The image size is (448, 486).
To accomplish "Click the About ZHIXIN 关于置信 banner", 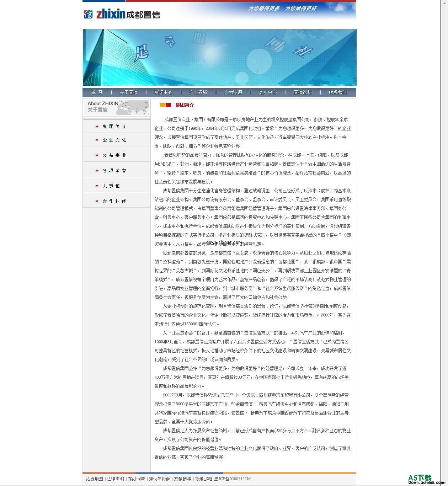I will pos(117,107).
